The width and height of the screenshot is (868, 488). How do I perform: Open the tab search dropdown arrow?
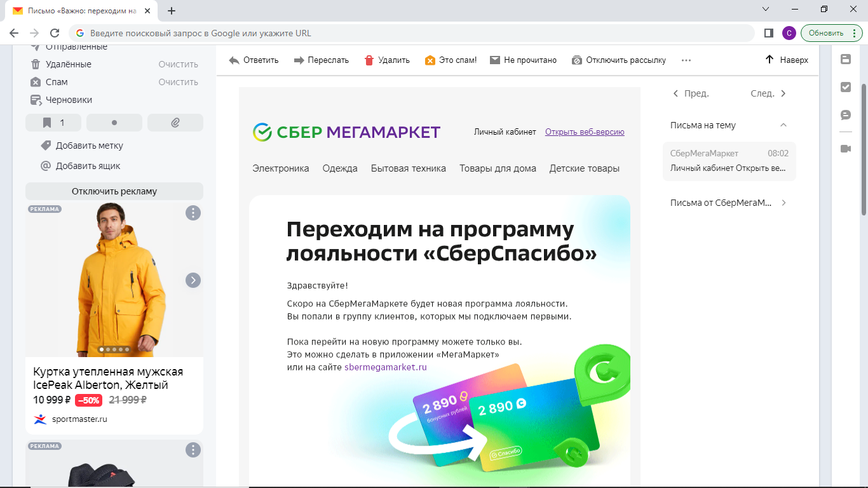click(x=766, y=10)
